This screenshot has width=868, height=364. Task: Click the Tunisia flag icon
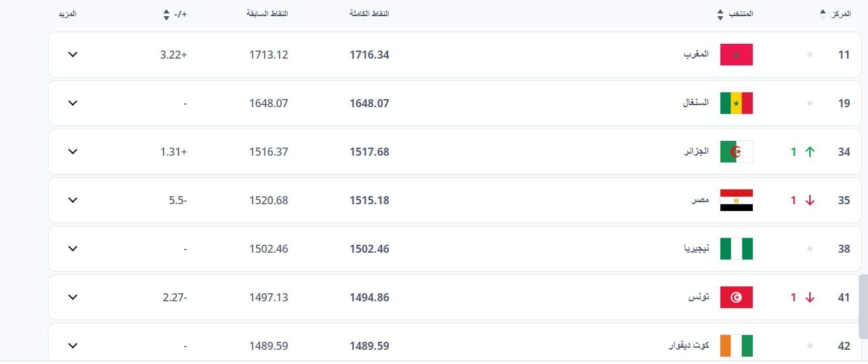[x=736, y=297]
